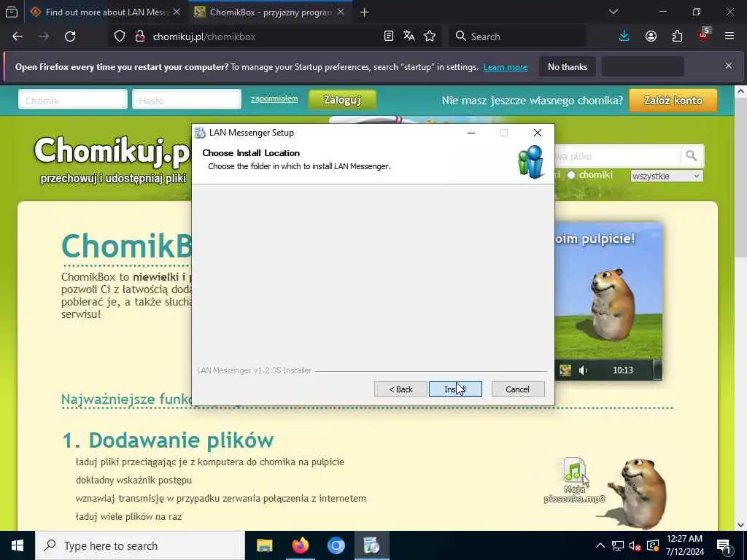
Task: Expand the list all tabs arrow
Action: [x=614, y=12]
